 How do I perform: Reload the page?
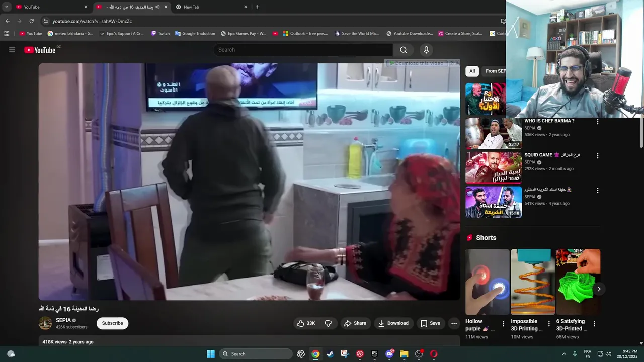(31, 21)
